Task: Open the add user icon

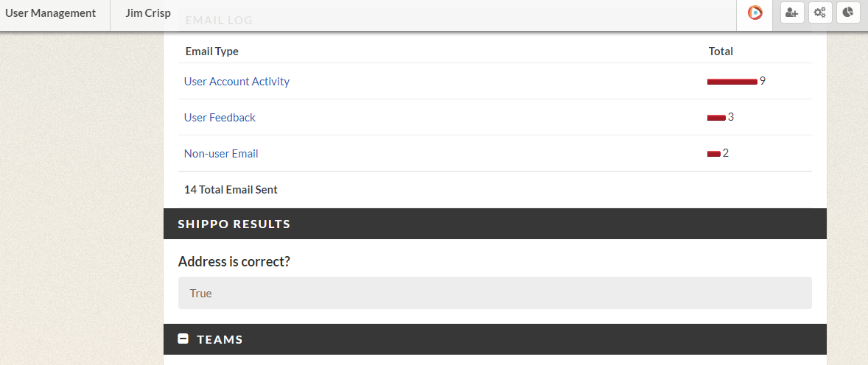Action: [x=792, y=13]
